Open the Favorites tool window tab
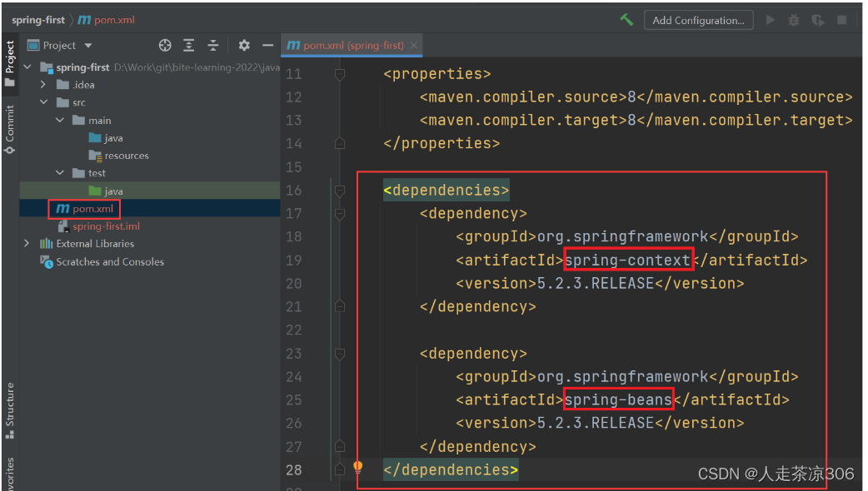 [x=9, y=474]
